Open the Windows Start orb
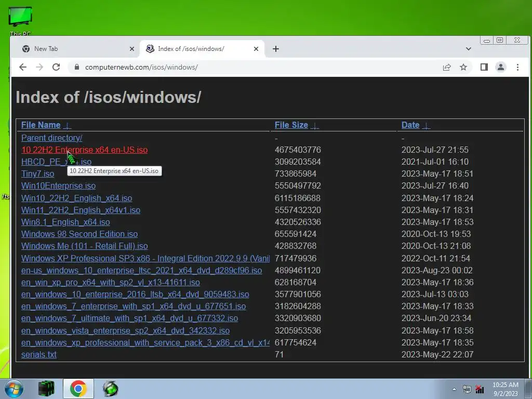Screen dimensions: 532x399 pos(14,389)
